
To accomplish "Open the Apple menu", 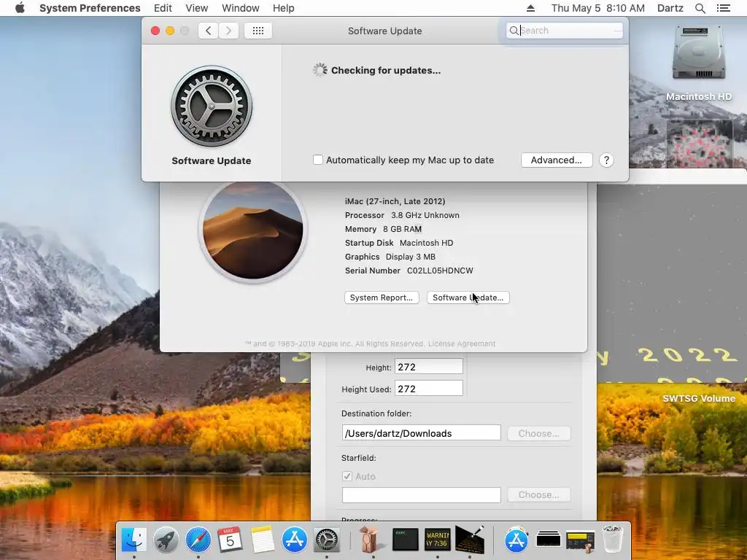I will click(20, 8).
